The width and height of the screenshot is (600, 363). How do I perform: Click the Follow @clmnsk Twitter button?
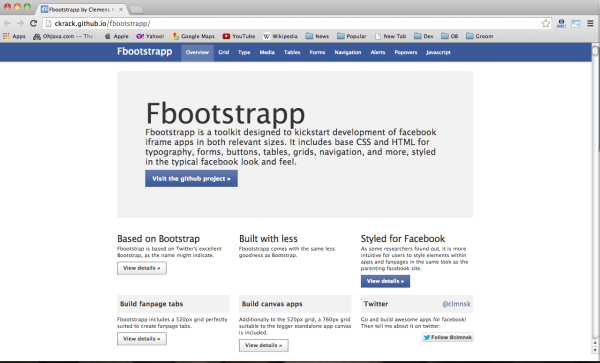click(448, 337)
